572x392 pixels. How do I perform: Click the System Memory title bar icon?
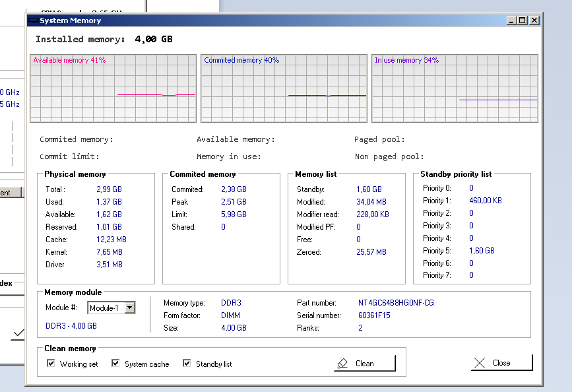[34, 20]
